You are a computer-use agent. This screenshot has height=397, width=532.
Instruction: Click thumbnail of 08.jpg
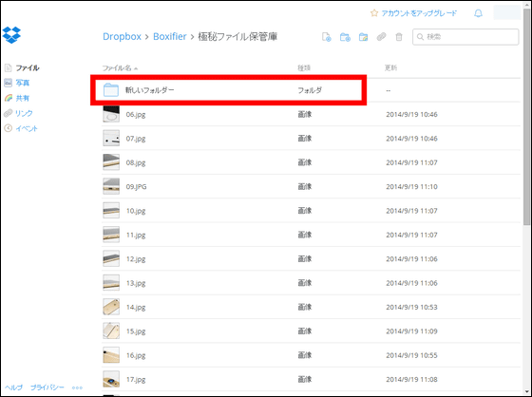pos(111,162)
